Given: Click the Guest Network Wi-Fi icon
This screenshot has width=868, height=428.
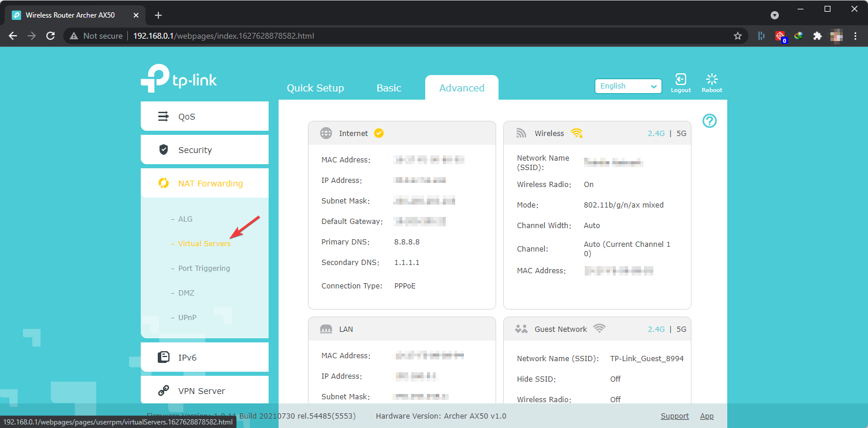Looking at the screenshot, I should pos(599,329).
